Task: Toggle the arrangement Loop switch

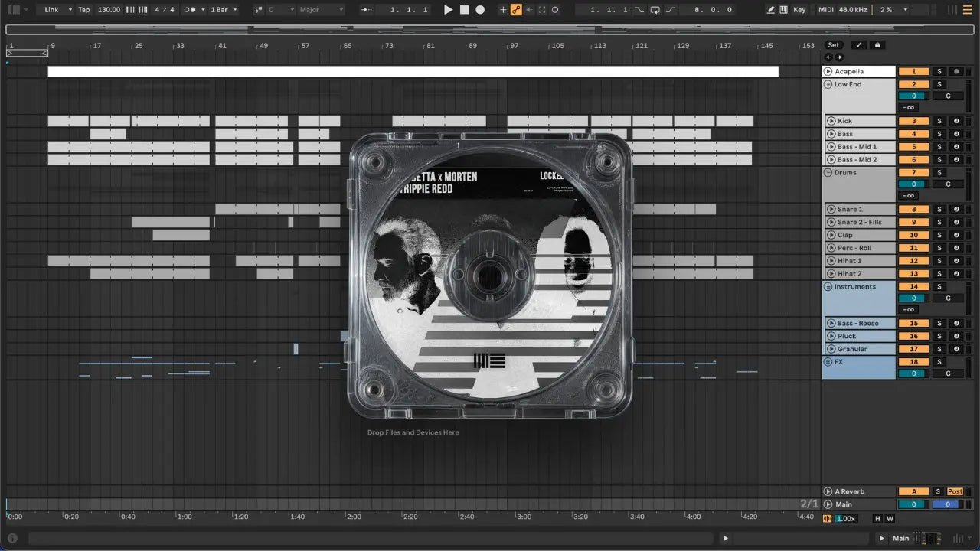Action: tap(655, 10)
